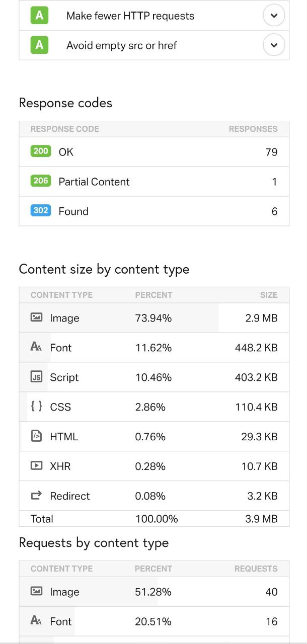Expand Avoid empty src or href details
The image size is (307, 644).
[274, 45]
